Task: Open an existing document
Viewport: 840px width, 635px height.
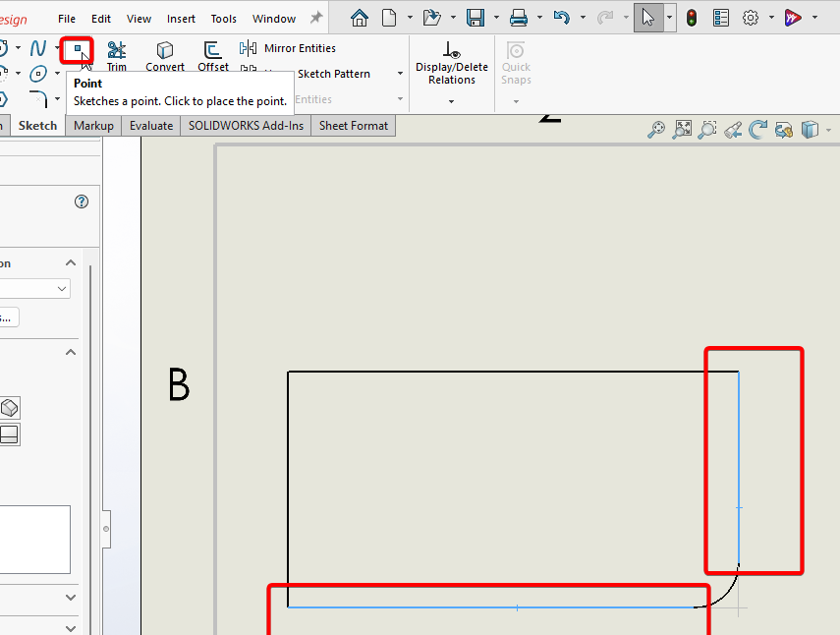Action: click(x=431, y=18)
